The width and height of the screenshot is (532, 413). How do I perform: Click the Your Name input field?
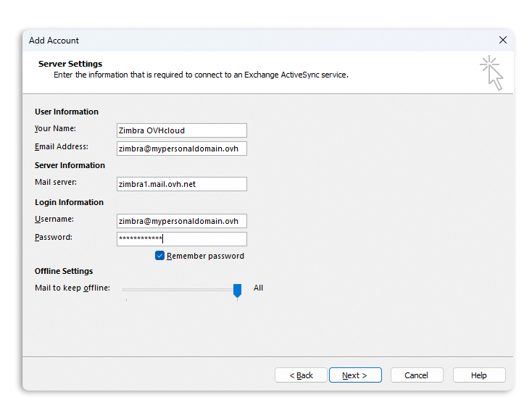[181, 130]
